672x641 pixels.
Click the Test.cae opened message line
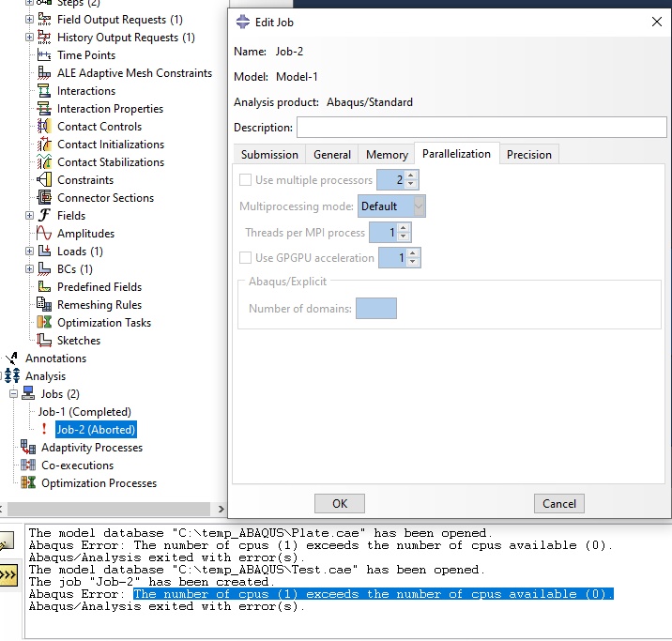tap(257, 570)
